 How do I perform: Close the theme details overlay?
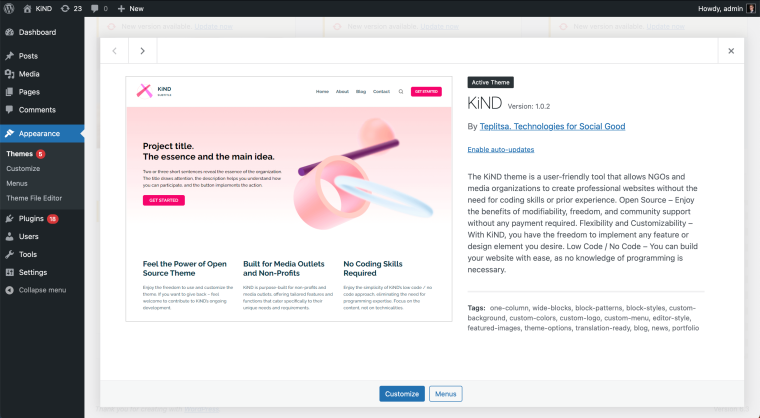click(x=731, y=50)
